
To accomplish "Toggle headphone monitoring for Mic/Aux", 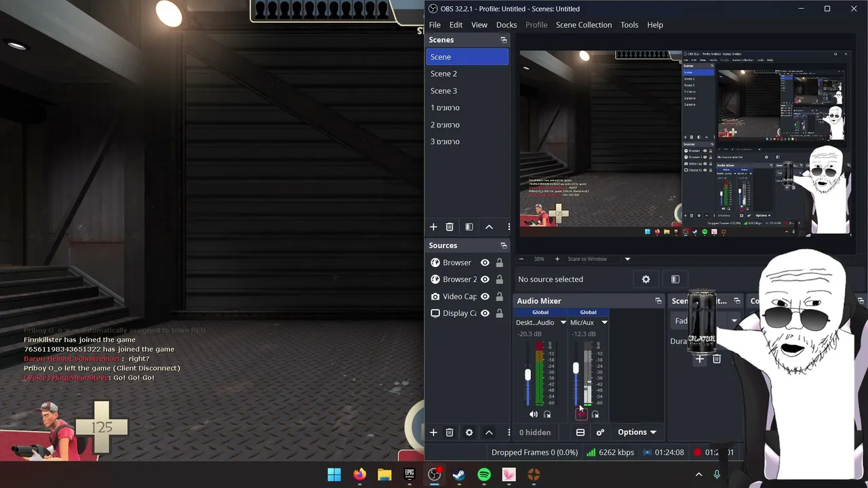I will click(595, 415).
